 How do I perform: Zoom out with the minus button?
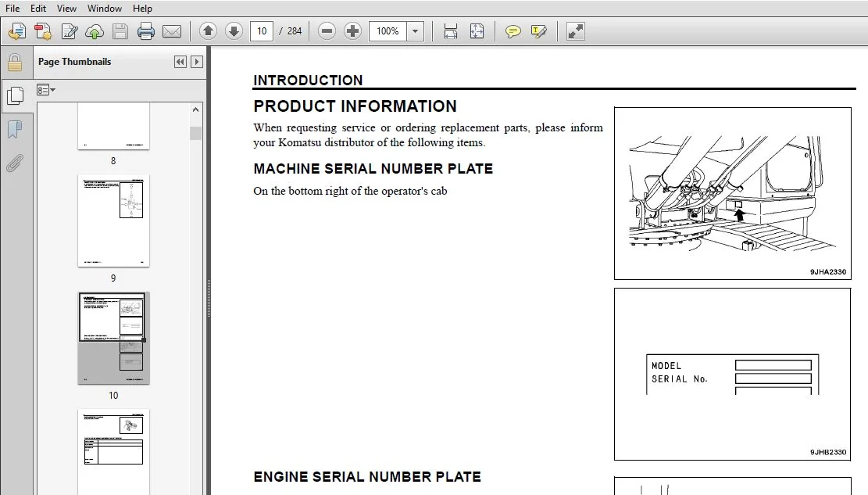327,31
